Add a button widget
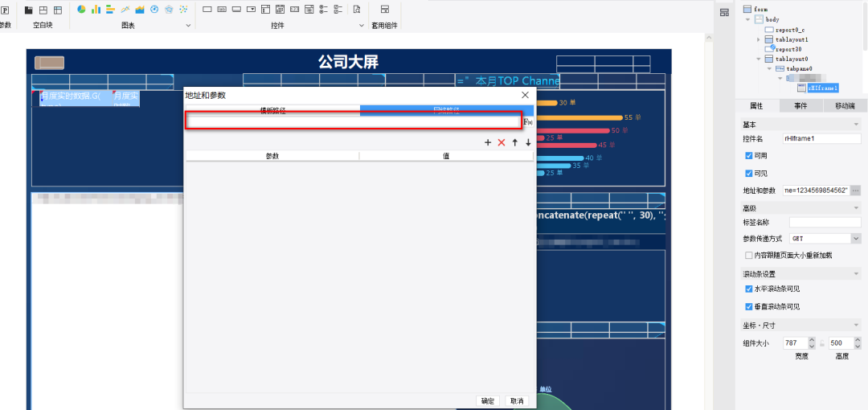Image resolution: width=868 pixels, height=410 pixels. point(235,10)
